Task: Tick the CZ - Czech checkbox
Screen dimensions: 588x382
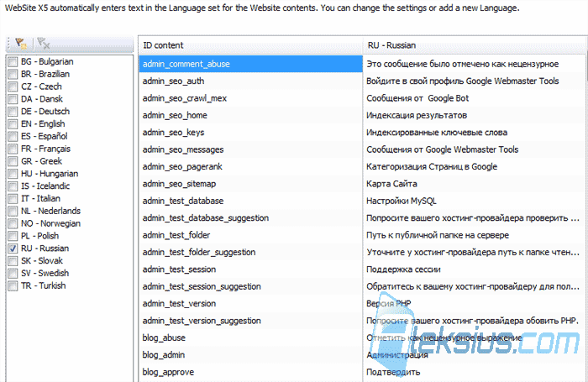Action: [13, 86]
